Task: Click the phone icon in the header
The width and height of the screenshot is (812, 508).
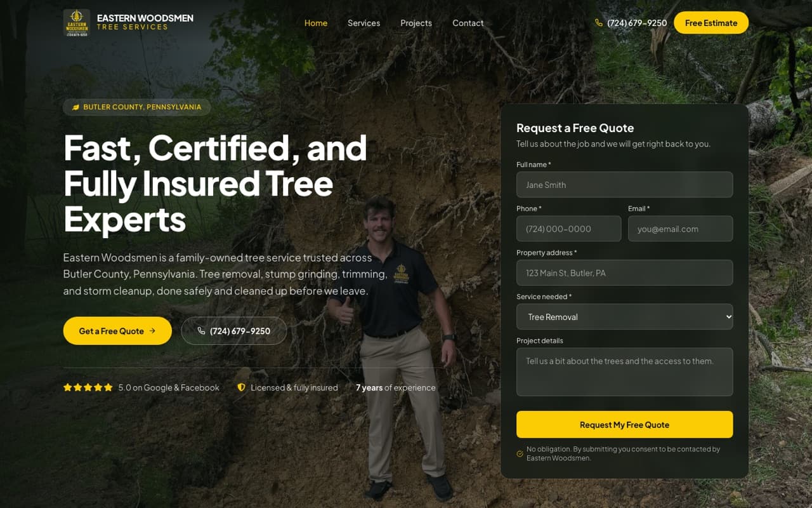Action: pos(599,23)
